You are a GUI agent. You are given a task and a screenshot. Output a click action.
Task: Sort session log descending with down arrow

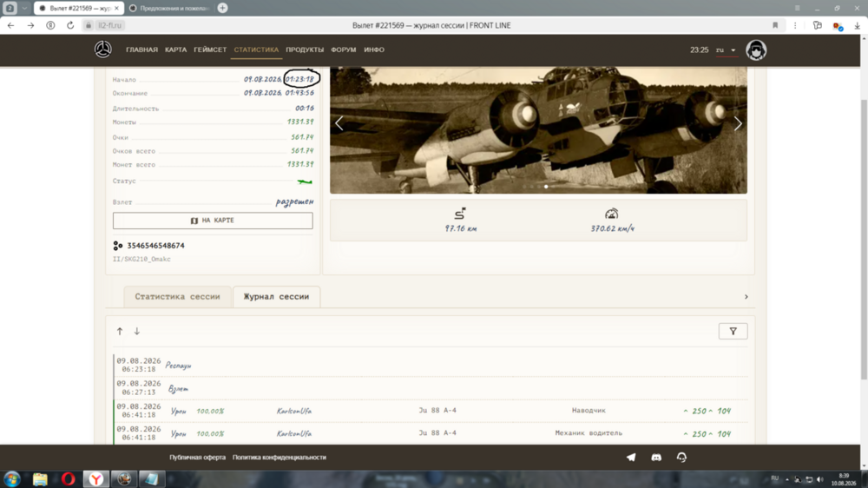(x=137, y=331)
